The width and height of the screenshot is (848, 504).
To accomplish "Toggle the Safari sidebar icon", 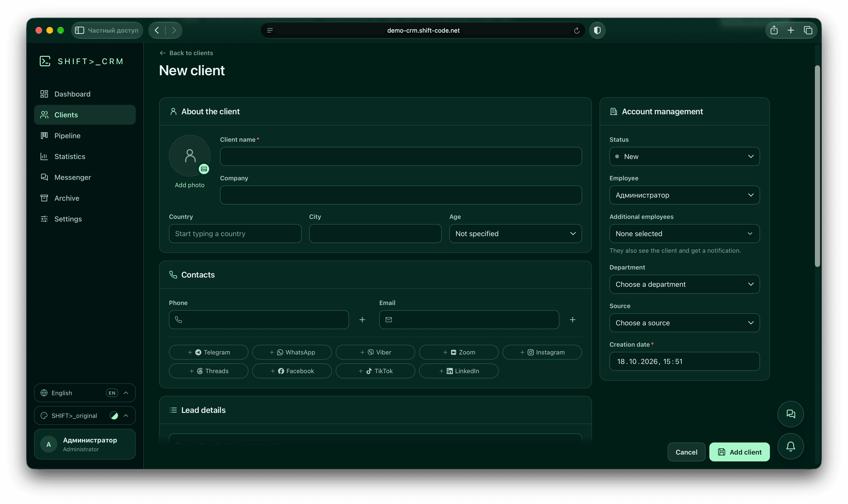I will [79, 30].
